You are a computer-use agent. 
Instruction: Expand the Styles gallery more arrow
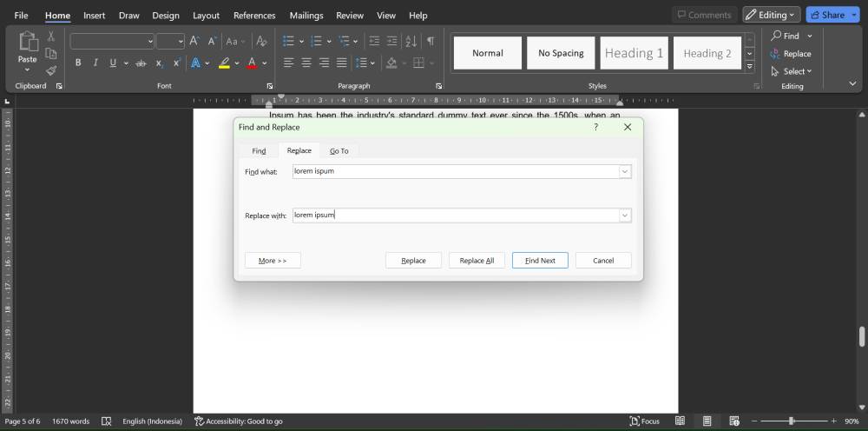pyautogui.click(x=750, y=66)
